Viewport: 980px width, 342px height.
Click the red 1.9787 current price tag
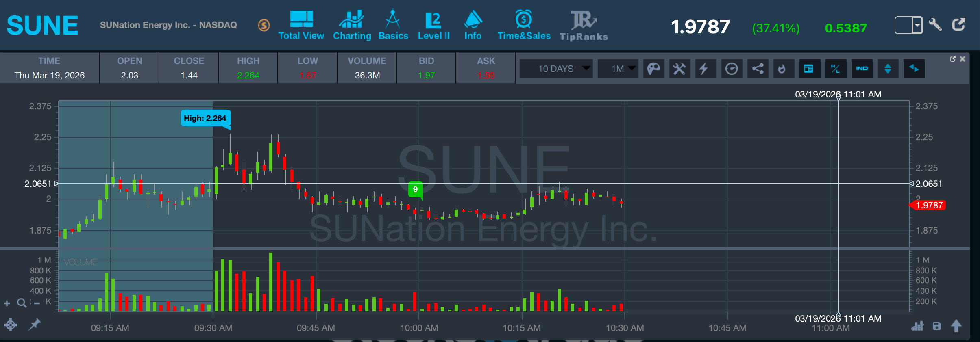[x=928, y=206]
